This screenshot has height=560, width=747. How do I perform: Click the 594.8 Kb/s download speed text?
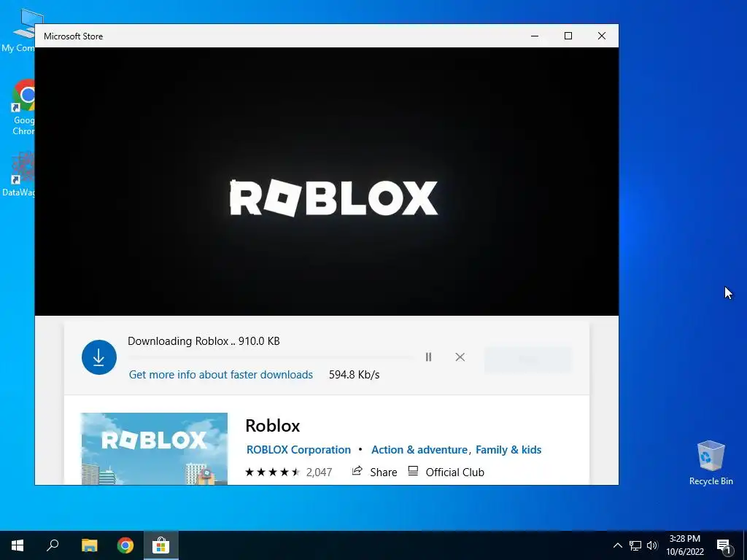[x=354, y=375]
